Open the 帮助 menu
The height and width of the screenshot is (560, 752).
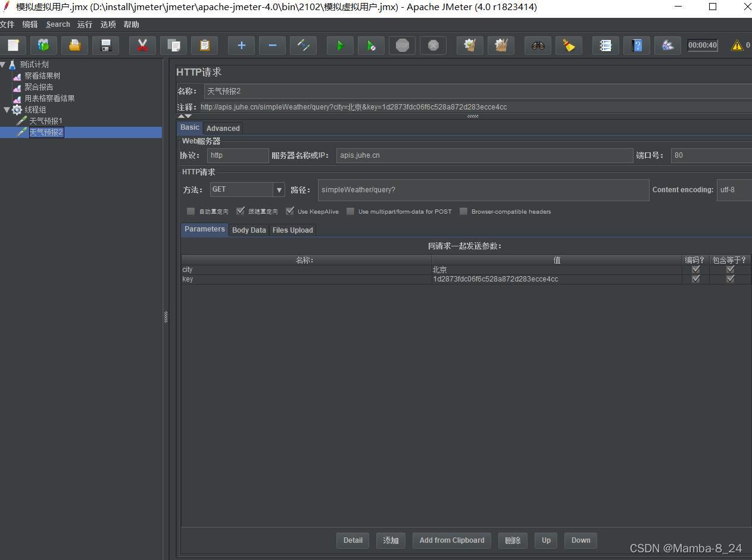pos(131,24)
